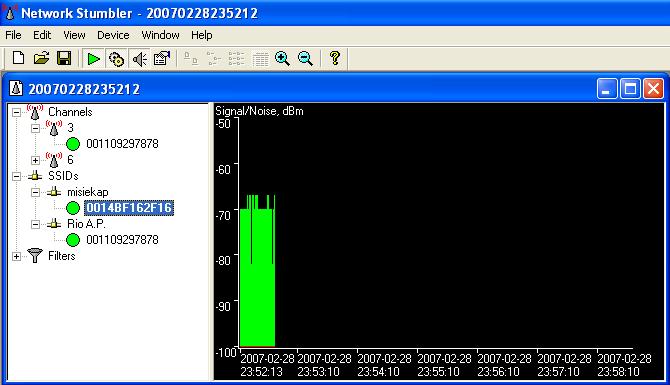Viewport: 670px width, 385px height.
Task: Select the Channels label in tree
Action: (70, 112)
